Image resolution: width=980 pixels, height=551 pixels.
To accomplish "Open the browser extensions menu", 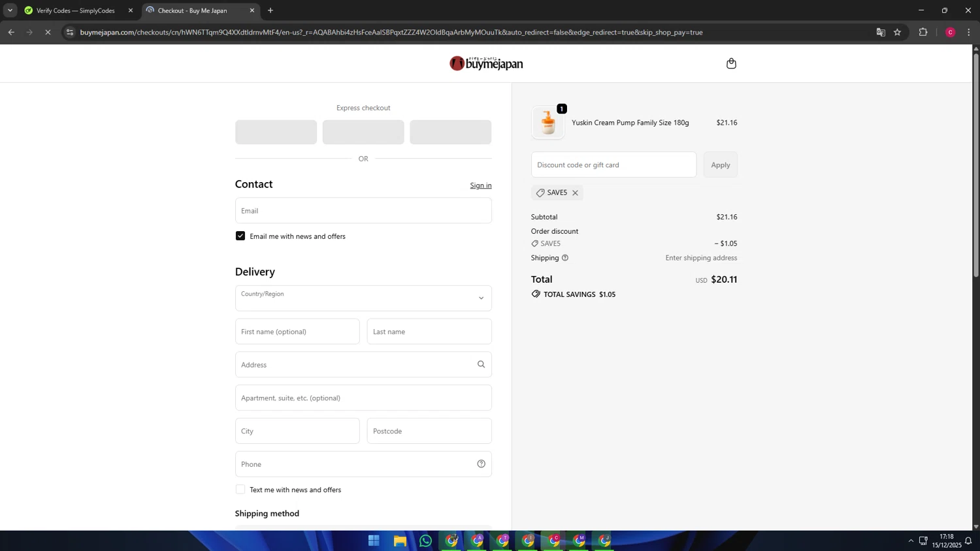I will pyautogui.click(x=923, y=32).
